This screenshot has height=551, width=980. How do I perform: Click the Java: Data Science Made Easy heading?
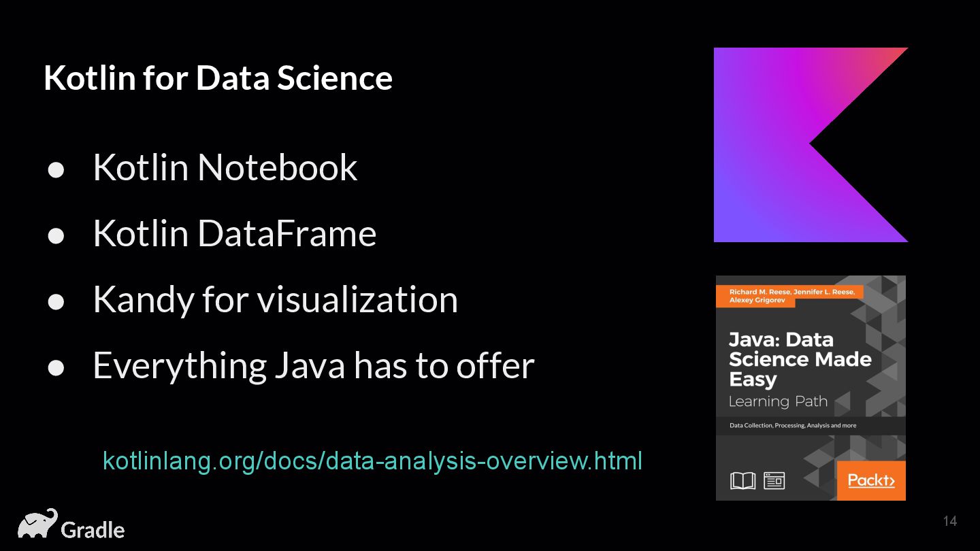800,359
